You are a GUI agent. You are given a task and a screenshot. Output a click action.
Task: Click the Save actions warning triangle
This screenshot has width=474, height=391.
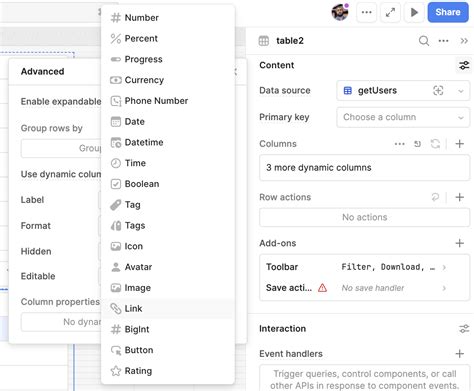click(x=322, y=288)
